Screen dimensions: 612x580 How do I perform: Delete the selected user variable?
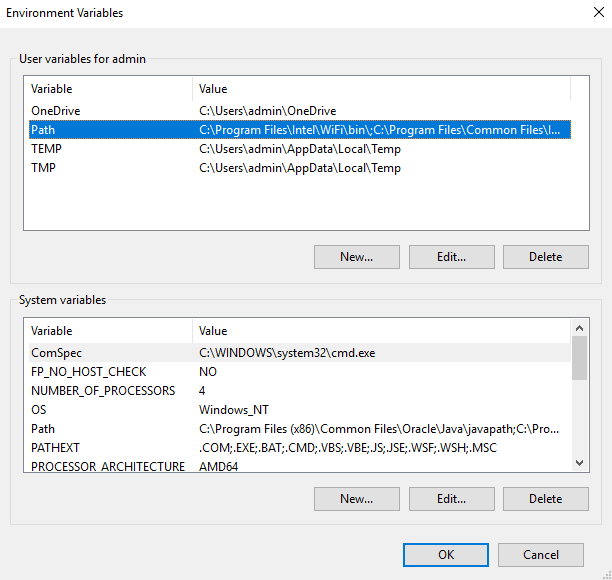pyautogui.click(x=545, y=257)
